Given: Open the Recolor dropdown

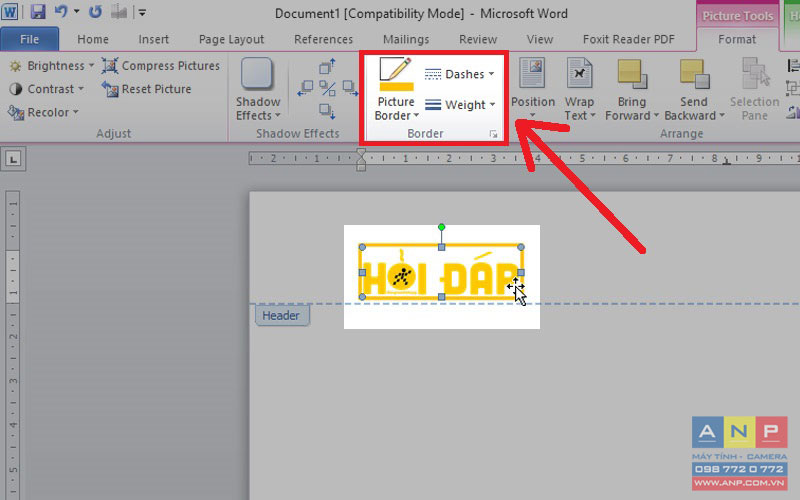Looking at the screenshot, I should pos(43,112).
